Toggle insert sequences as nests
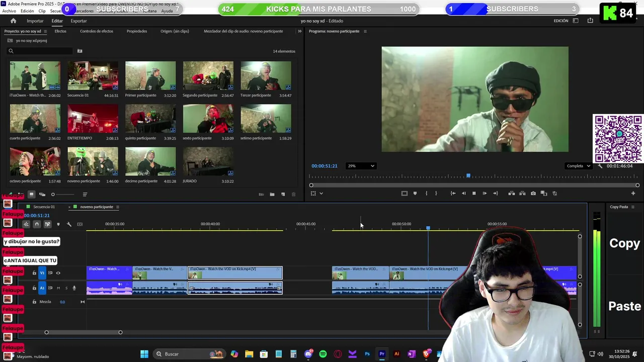 [26, 224]
